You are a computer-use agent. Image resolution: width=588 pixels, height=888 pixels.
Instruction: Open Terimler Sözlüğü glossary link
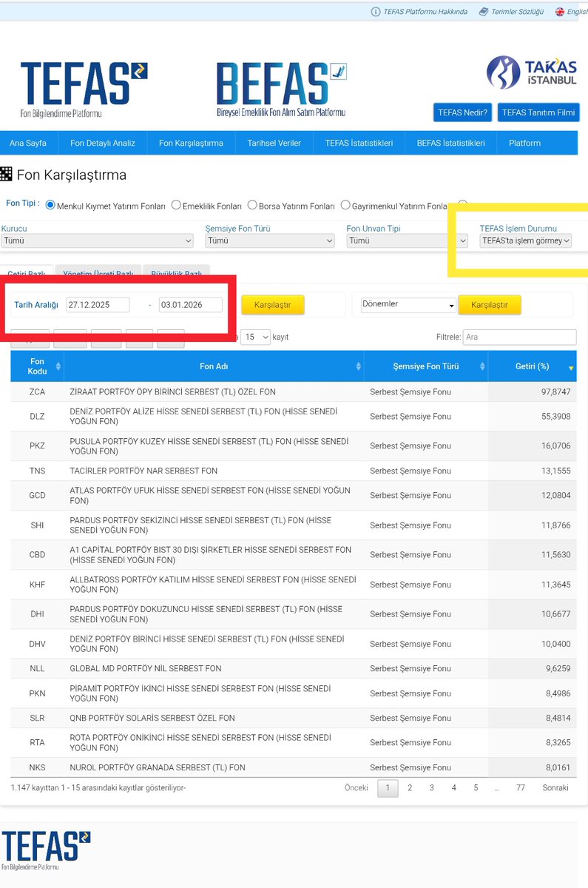[x=511, y=12]
